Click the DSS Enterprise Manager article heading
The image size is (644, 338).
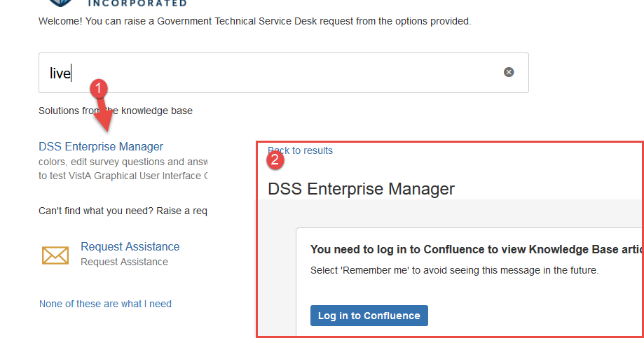[x=361, y=188]
